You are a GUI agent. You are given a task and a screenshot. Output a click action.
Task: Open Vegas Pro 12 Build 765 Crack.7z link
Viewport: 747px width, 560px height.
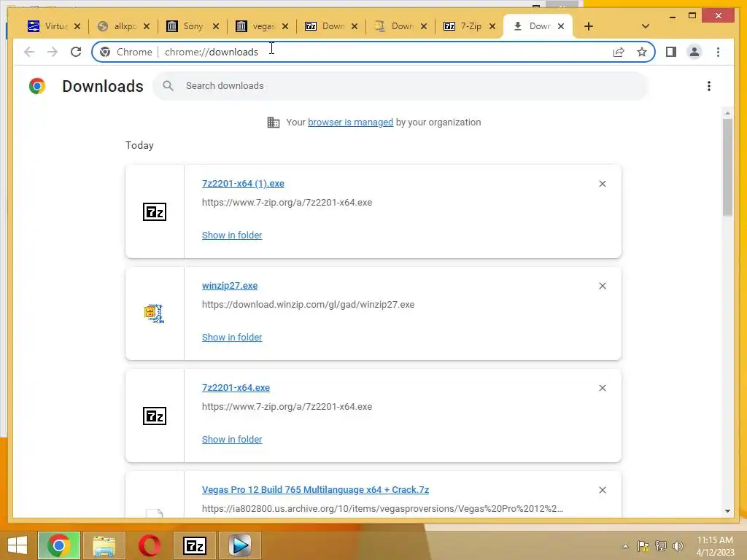tap(315, 489)
